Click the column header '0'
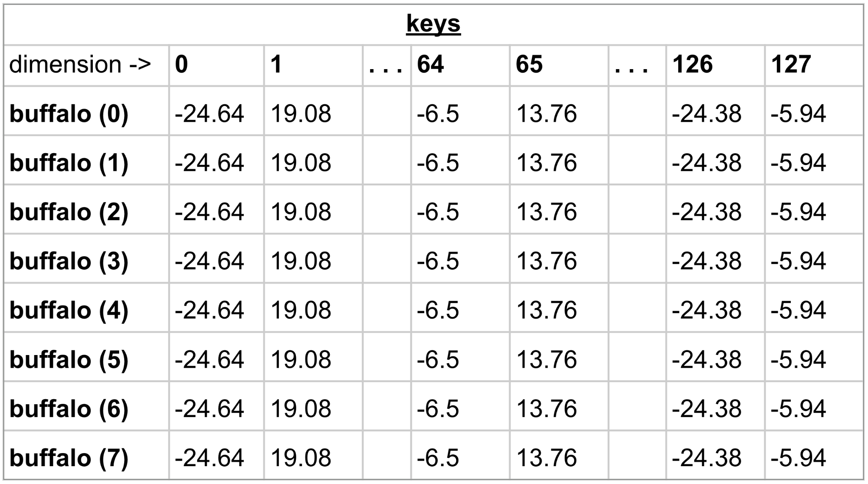The height and width of the screenshot is (484, 868). click(181, 65)
